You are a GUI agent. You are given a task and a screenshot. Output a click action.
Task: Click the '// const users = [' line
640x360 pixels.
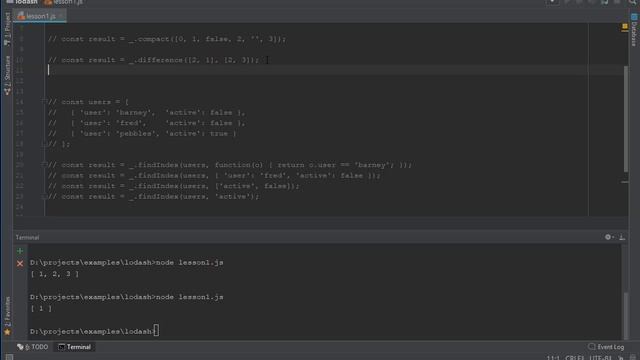[88, 102]
